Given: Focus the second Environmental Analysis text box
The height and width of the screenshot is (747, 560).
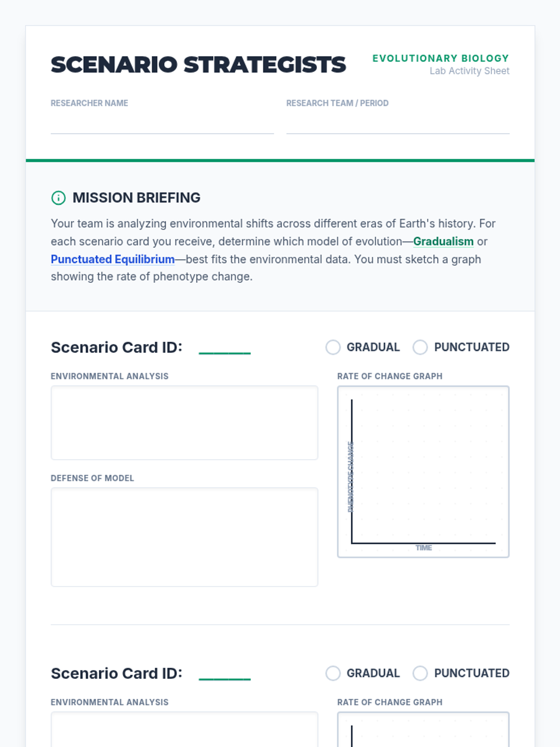Looking at the screenshot, I should (184, 729).
